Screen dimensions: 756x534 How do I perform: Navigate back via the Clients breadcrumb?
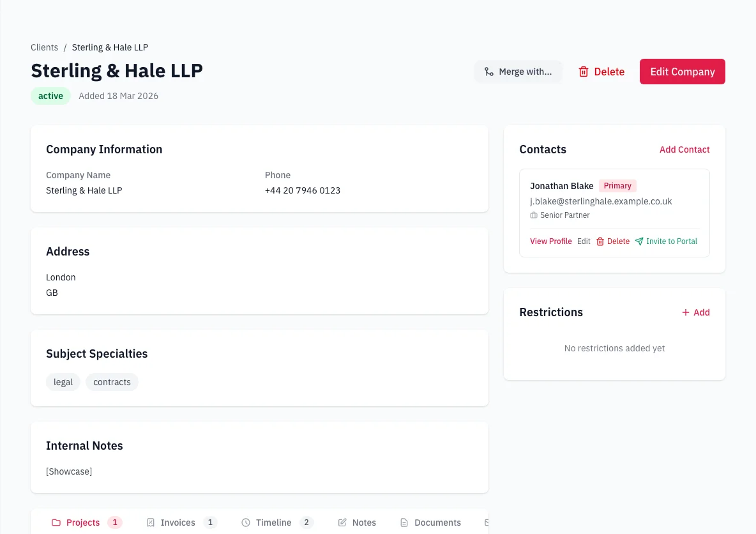(44, 47)
